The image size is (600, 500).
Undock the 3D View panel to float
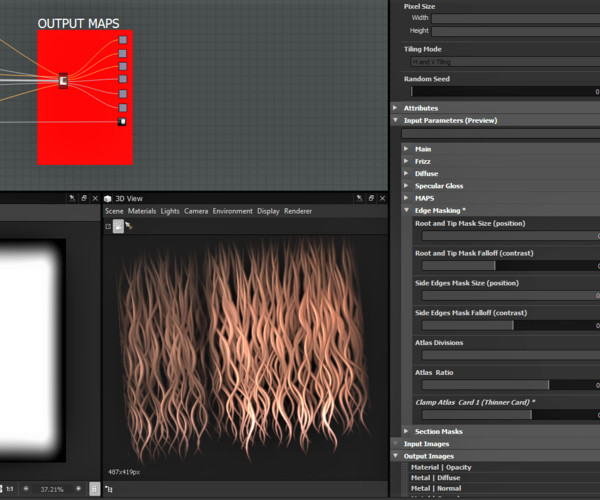pyautogui.click(x=371, y=198)
